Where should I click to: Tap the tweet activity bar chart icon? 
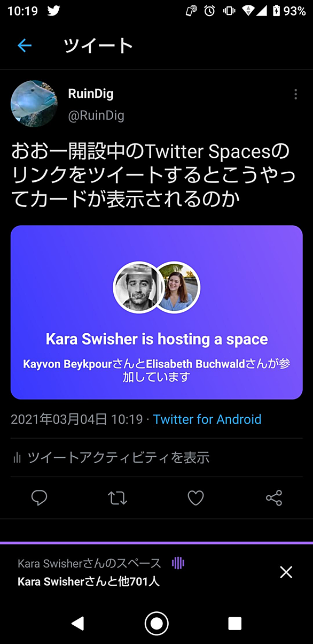pyautogui.click(x=17, y=458)
